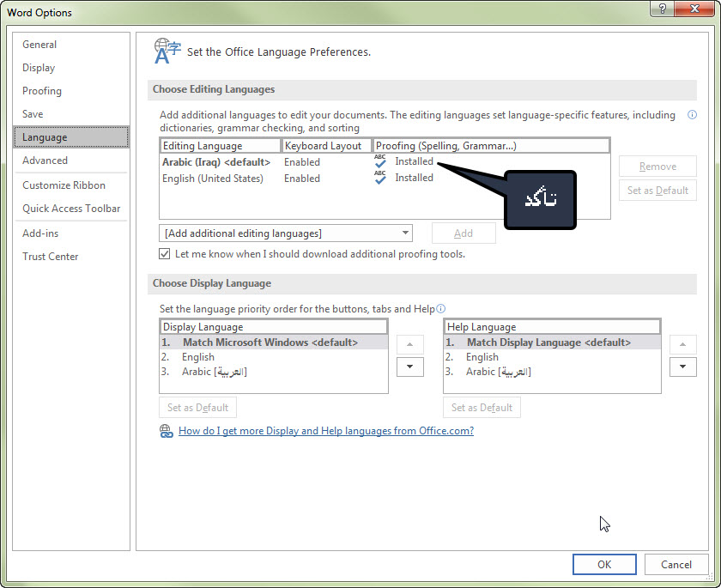The image size is (721, 588).
Task: Click the globe link icon before Office.com link
Action: click(x=166, y=431)
